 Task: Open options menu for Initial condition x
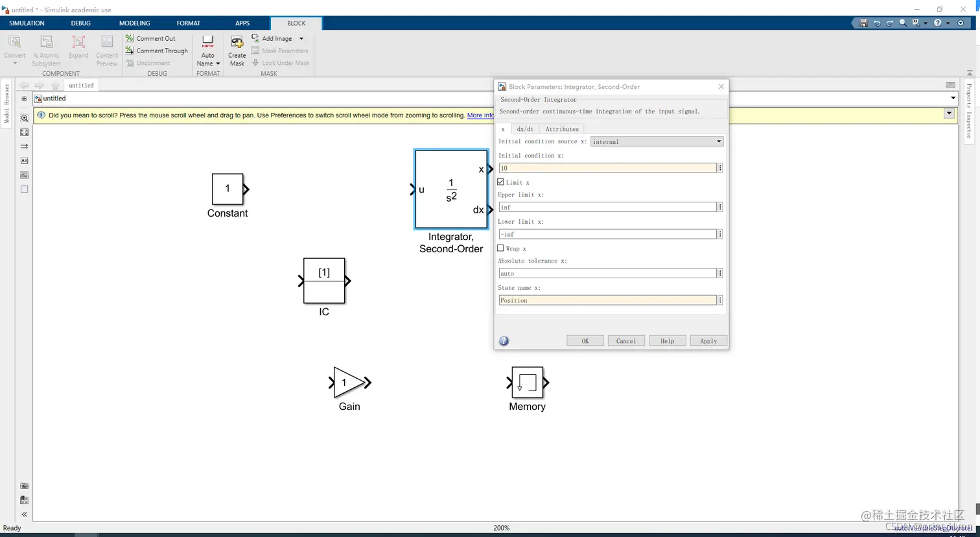pyautogui.click(x=720, y=168)
